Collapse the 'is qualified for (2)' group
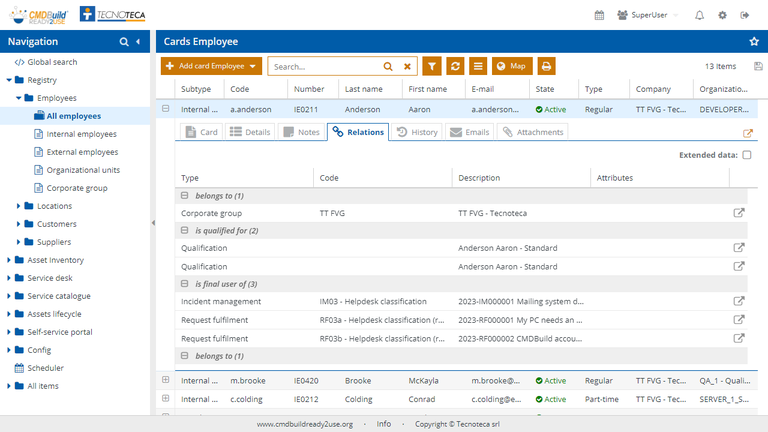This screenshot has height=432, width=768. 185,230
